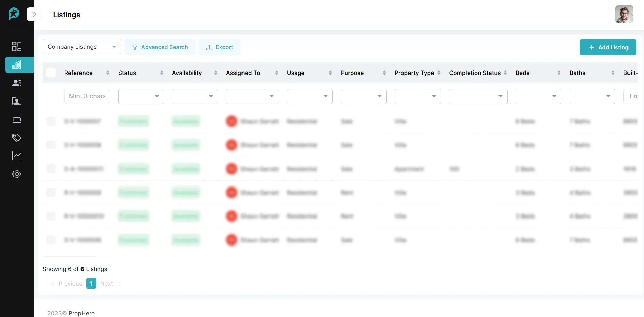Click the Export button
The image size is (644, 317).
[220, 47]
